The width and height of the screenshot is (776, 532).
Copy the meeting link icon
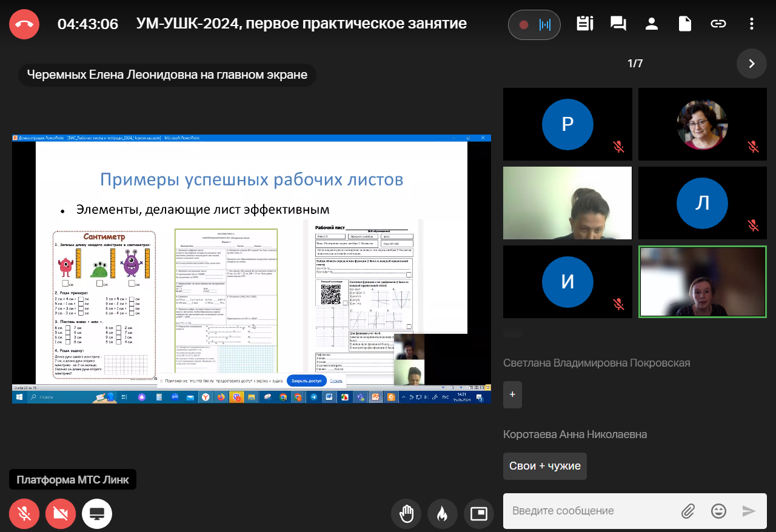click(x=718, y=24)
